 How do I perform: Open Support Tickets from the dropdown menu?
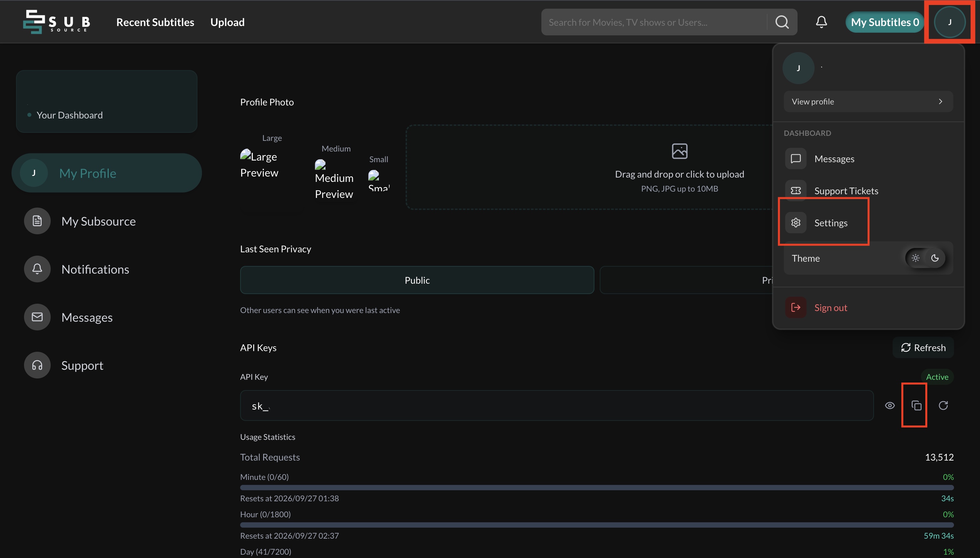tap(868, 191)
